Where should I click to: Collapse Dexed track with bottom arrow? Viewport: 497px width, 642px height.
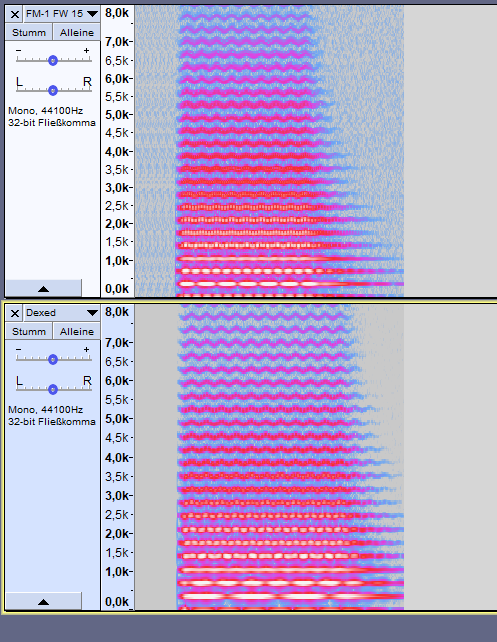point(43,601)
